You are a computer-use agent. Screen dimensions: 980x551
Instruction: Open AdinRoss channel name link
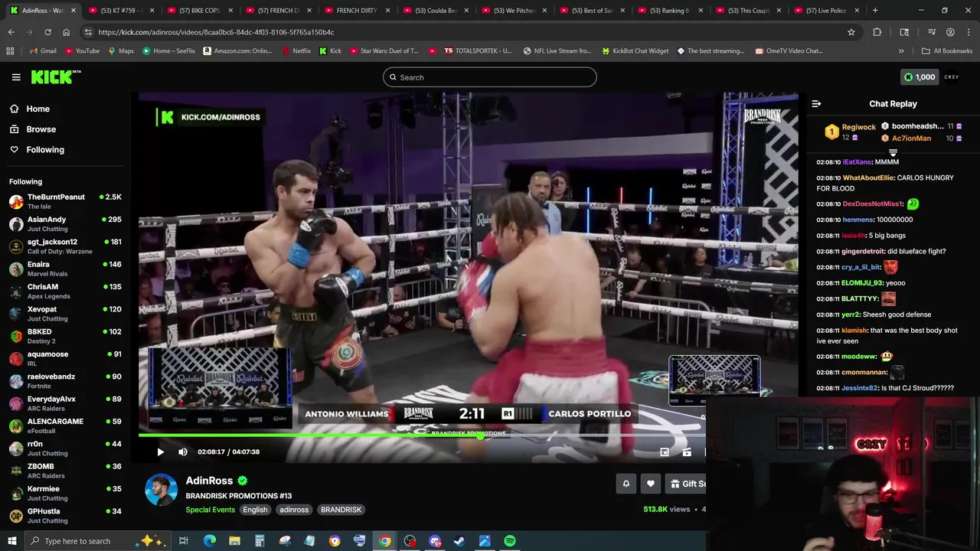click(209, 481)
